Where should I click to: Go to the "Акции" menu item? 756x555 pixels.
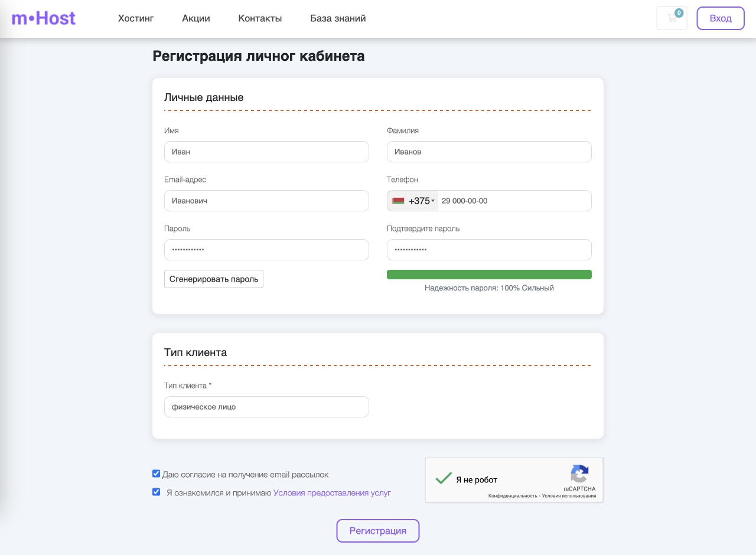pos(196,18)
